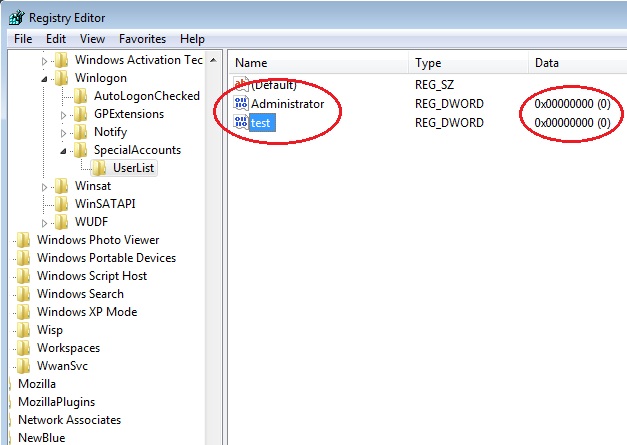The image size is (627, 445).
Task: Click the Windows Search folder icon
Action: point(24,293)
